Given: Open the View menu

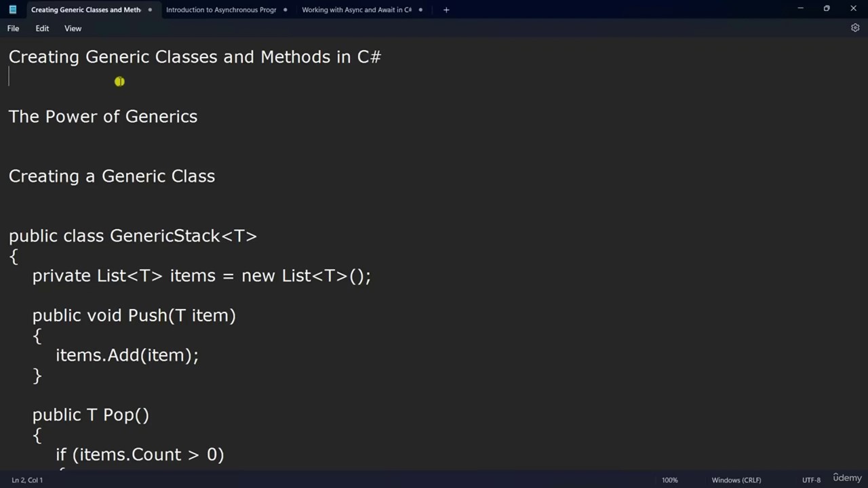Looking at the screenshot, I should pos(73,28).
